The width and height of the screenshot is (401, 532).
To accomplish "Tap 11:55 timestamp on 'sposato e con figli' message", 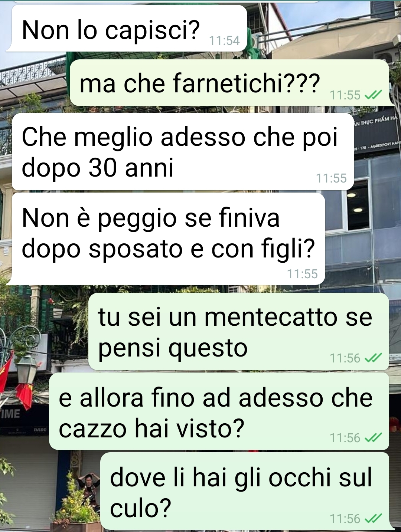I will coord(302,274).
